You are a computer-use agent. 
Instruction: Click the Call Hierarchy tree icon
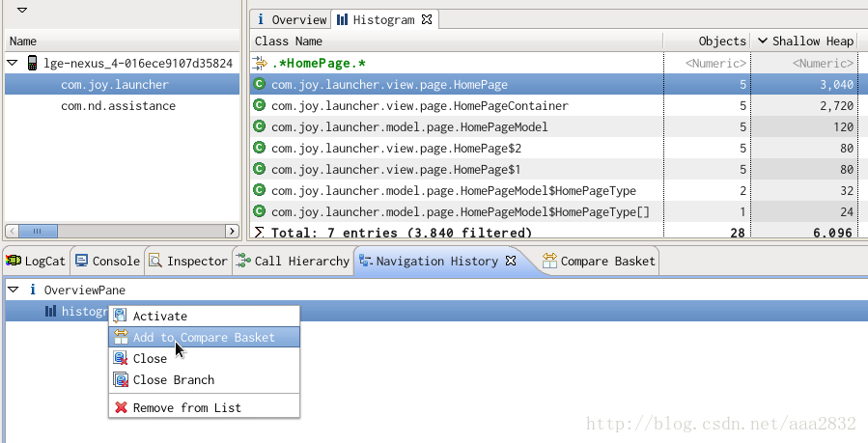[x=243, y=261]
